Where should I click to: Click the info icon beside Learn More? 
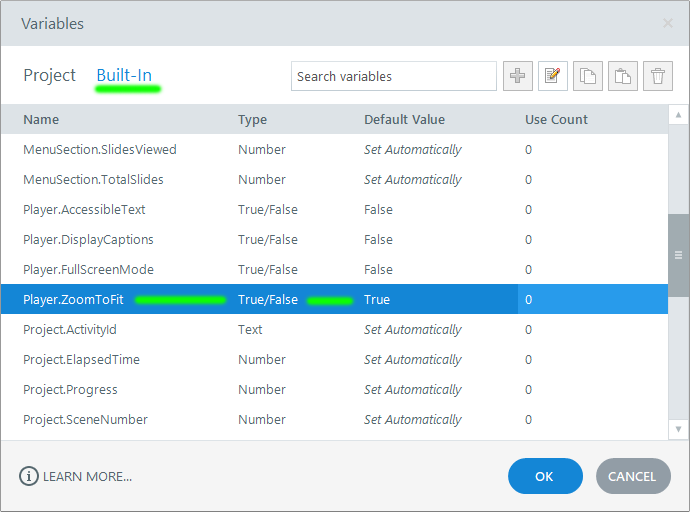pyautogui.click(x=28, y=476)
